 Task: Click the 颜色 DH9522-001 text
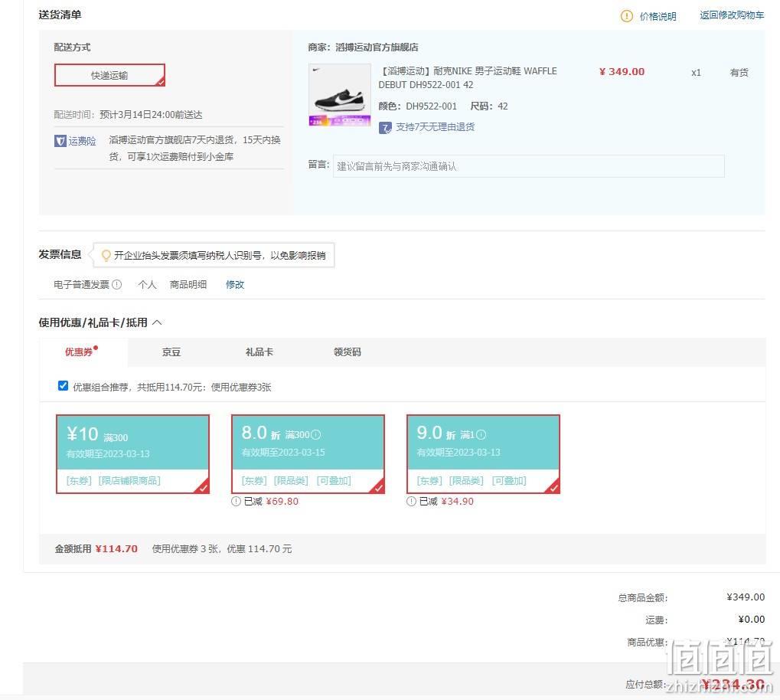(417, 106)
